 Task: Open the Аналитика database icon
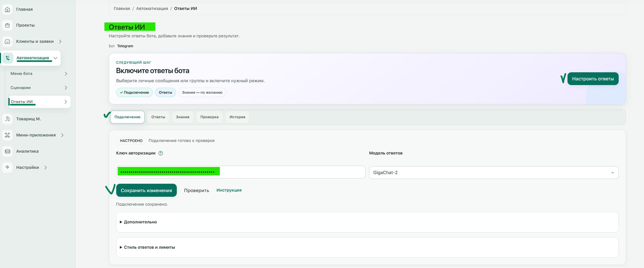pos(8,151)
